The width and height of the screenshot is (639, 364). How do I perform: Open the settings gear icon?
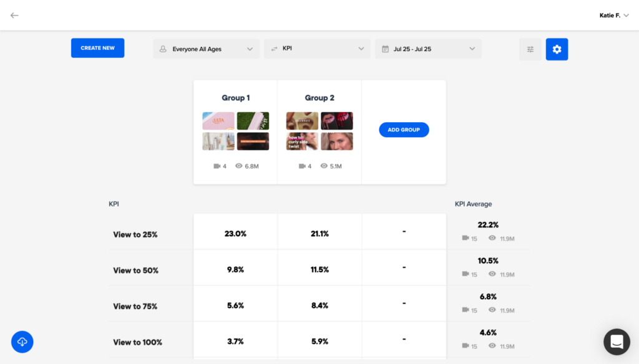[x=557, y=49]
